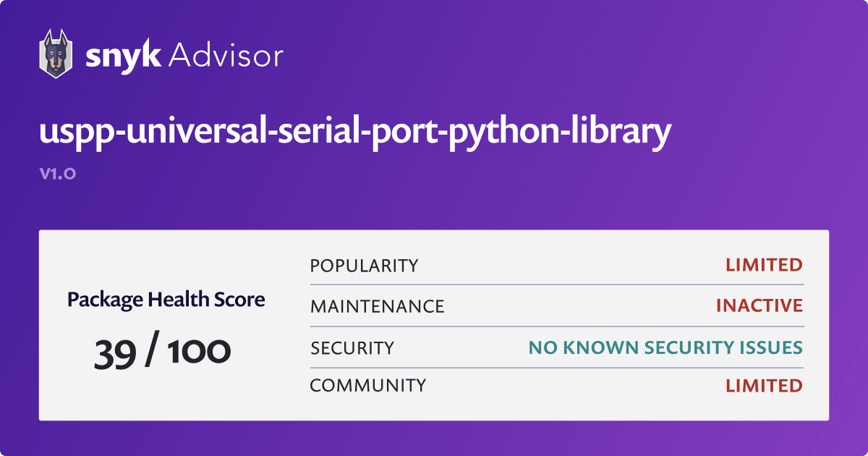The height and width of the screenshot is (456, 868).
Task: Click the red LIMITED popularity indicator
Action: 764,265
